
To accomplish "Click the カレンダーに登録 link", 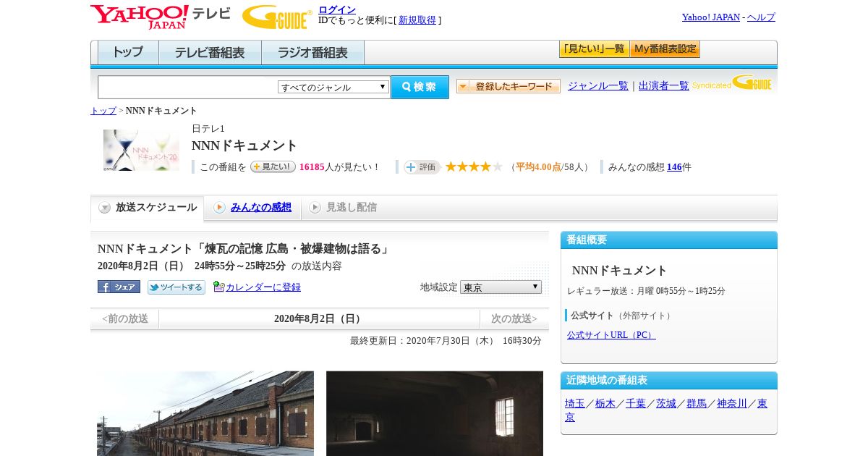I will [x=263, y=287].
